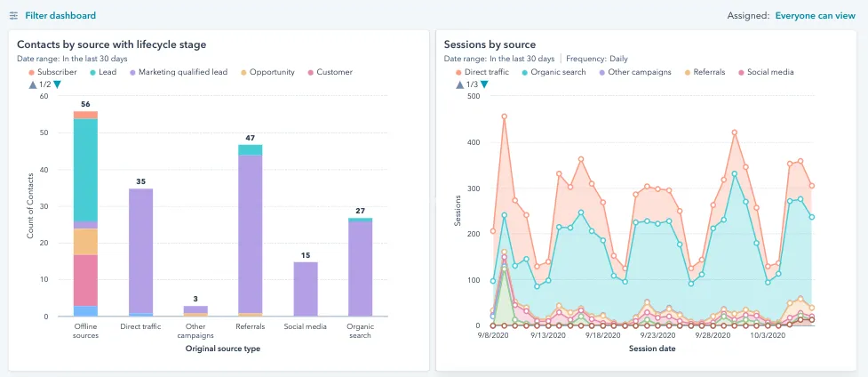Click the total label 56
Screen dimensions: 868x377
[x=85, y=104]
